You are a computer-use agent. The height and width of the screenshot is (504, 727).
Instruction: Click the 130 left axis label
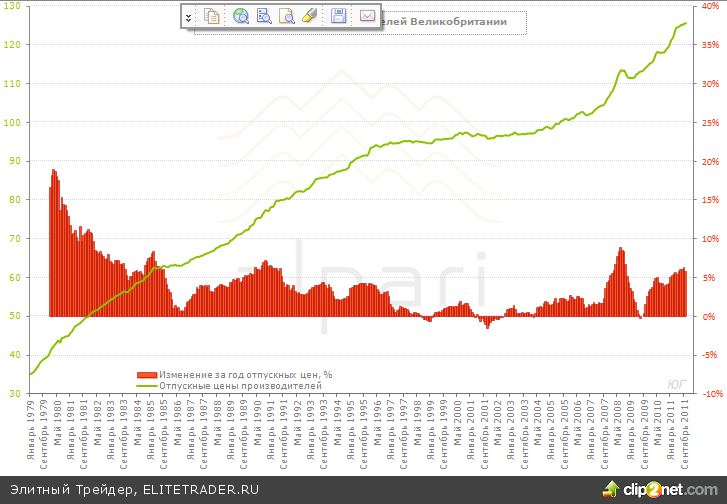click(x=13, y=45)
